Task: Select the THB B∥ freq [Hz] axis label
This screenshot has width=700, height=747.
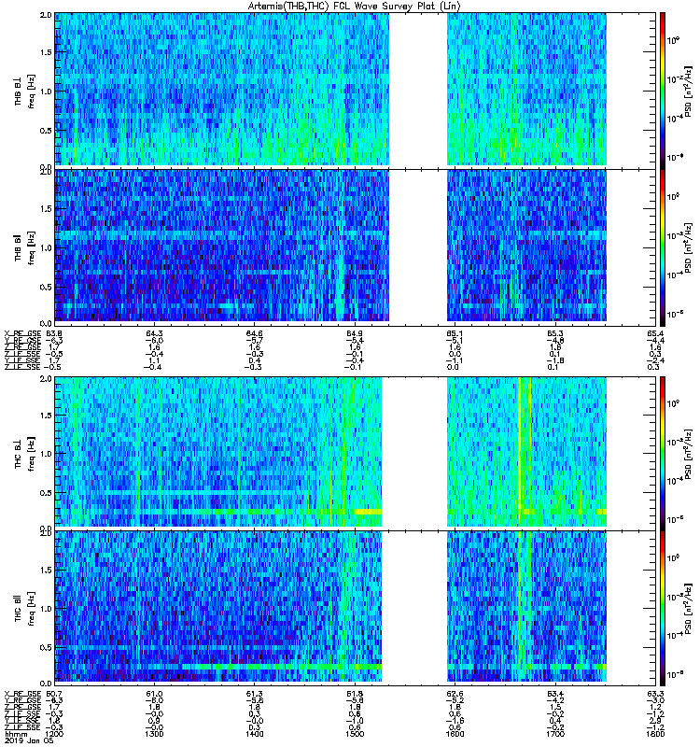Action: [x=24, y=247]
